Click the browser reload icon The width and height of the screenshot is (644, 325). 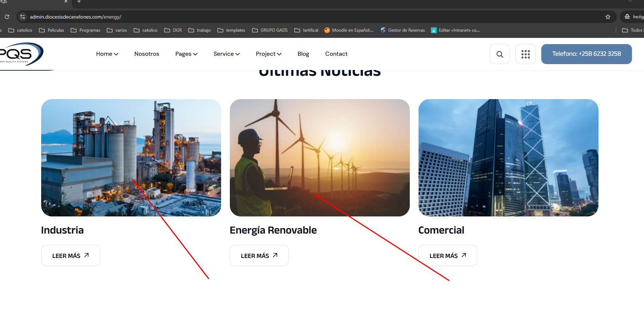(7, 17)
